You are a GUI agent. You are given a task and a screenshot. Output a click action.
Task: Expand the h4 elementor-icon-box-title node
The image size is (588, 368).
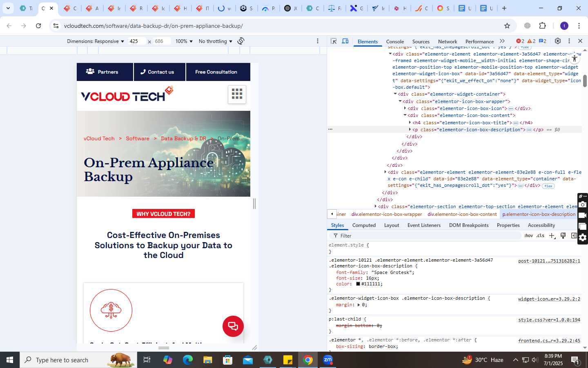410,123
